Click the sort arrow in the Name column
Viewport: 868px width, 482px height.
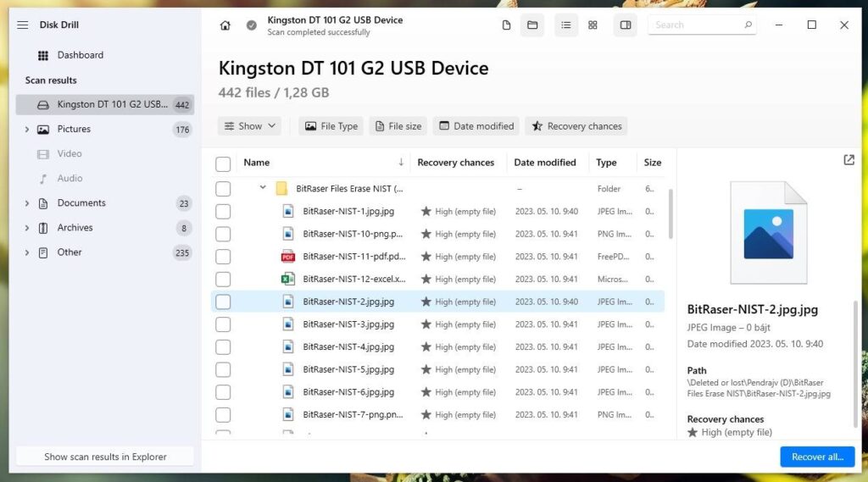point(401,162)
